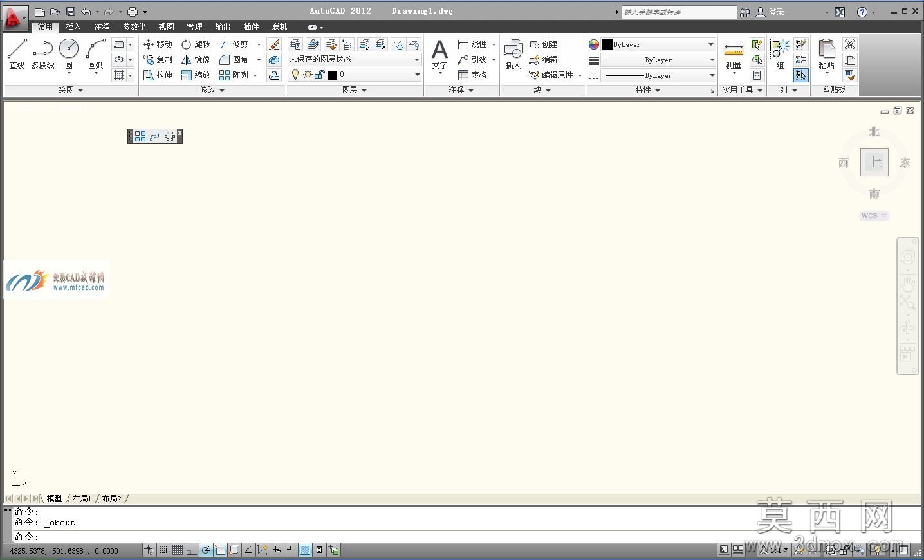Click the 复制 (Copy) tool

point(158,60)
